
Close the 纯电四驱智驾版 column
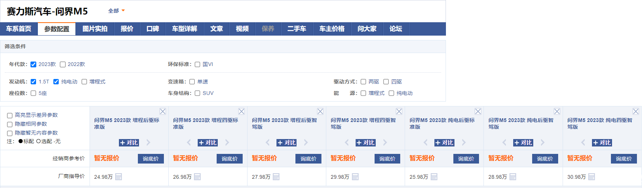tap(636, 111)
